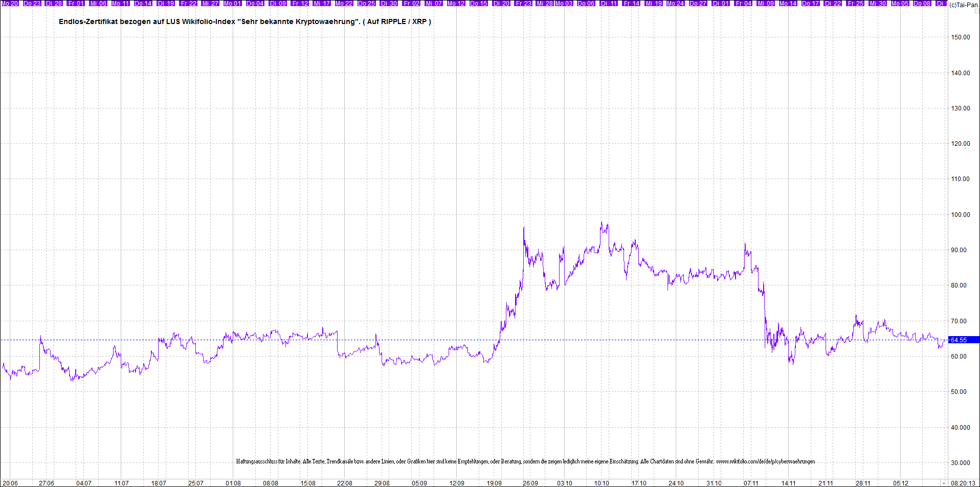The image size is (980, 487).
Task: Click the (c)Tai-Pan copyright label
Action: tap(964, 5)
